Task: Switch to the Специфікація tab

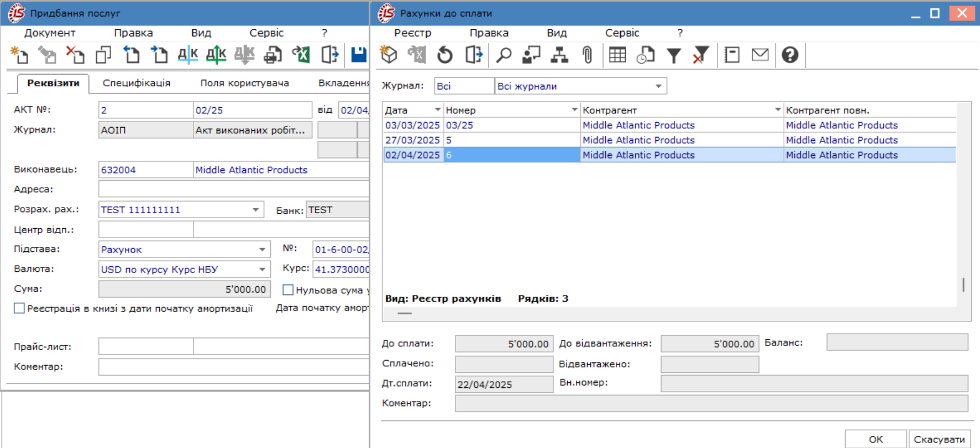Action: coord(137,83)
